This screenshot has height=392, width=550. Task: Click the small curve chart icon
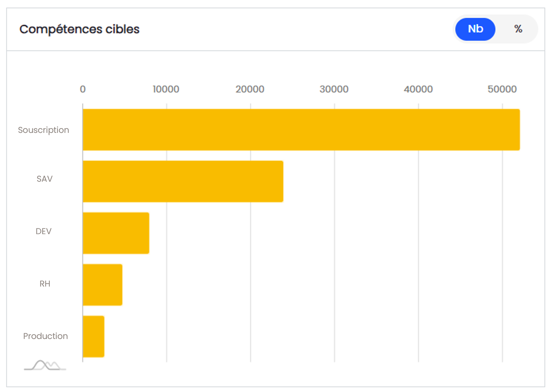pyautogui.click(x=45, y=365)
